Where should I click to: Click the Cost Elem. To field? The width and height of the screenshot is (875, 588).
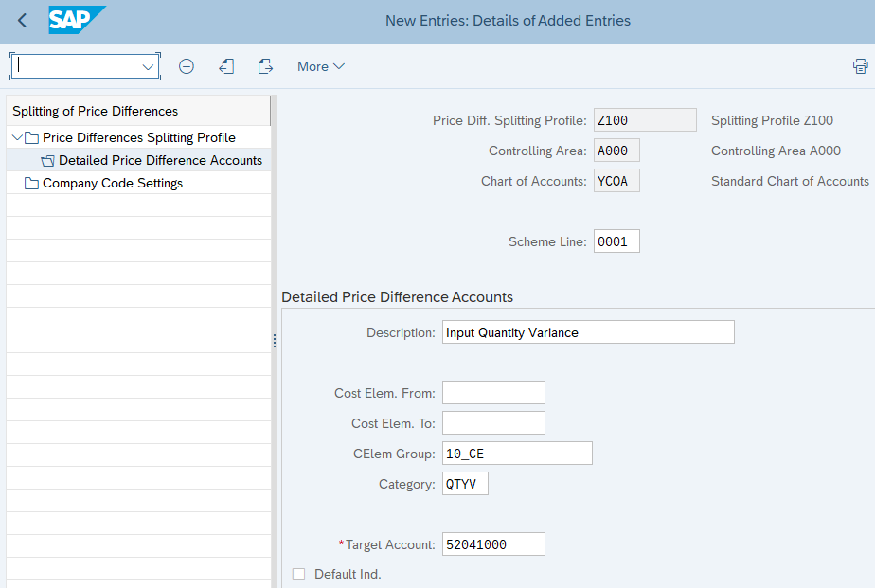(494, 423)
